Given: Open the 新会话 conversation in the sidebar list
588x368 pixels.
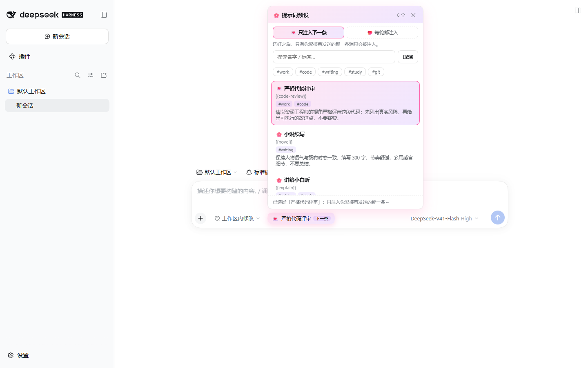Looking at the screenshot, I should [x=57, y=105].
